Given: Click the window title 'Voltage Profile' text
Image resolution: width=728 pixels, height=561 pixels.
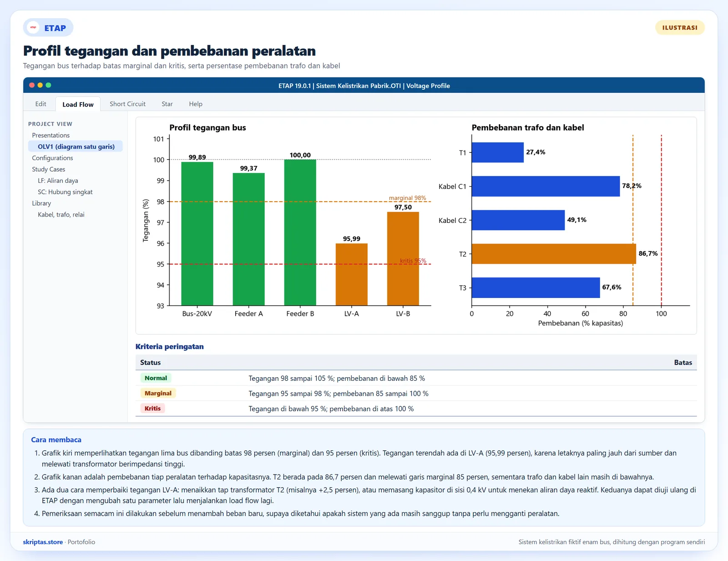Looking at the screenshot, I should (x=428, y=86).
